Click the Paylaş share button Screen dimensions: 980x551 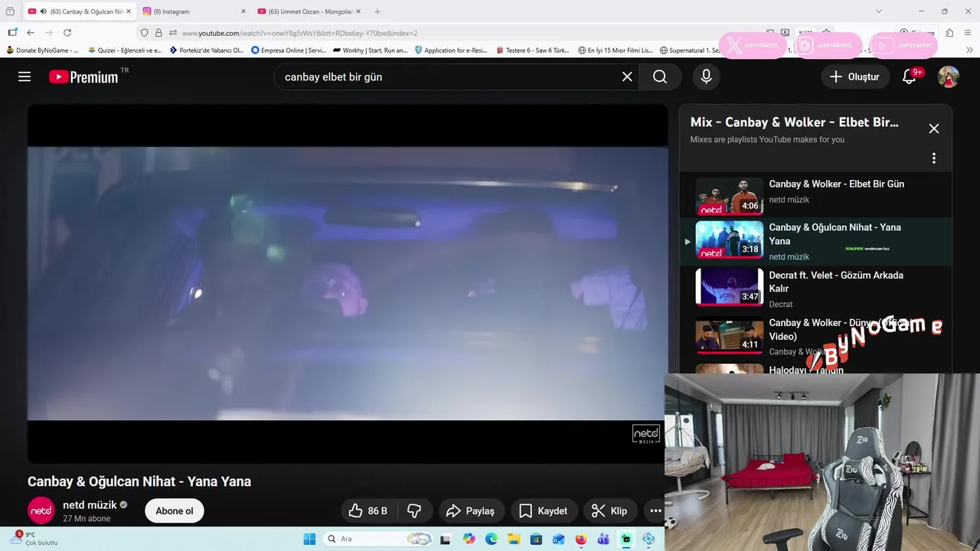(471, 510)
